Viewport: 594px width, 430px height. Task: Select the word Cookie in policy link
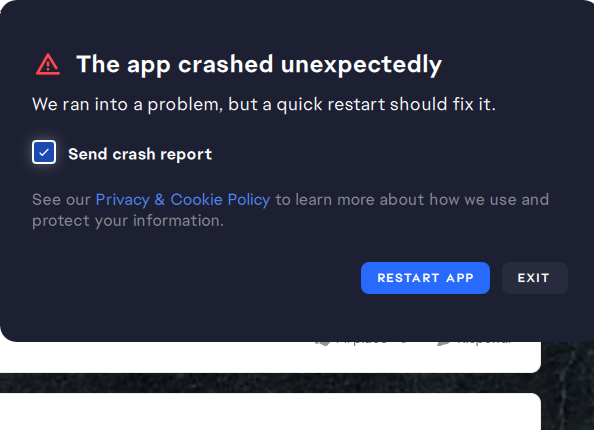pos(196,200)
